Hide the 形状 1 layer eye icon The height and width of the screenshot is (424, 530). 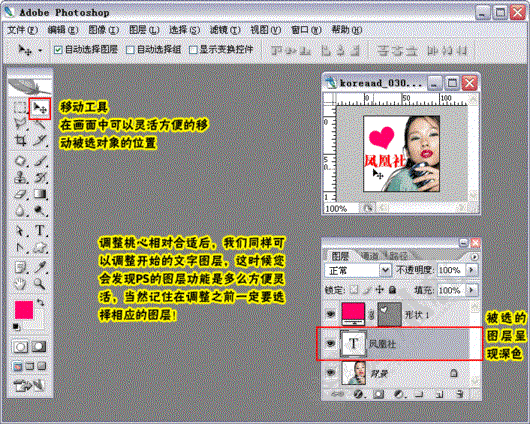click(x=331, y=314)
